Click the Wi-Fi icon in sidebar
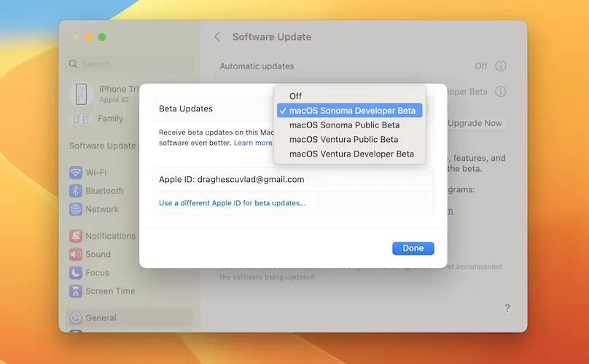Screen dimensions: 589x364 (76, 173)
